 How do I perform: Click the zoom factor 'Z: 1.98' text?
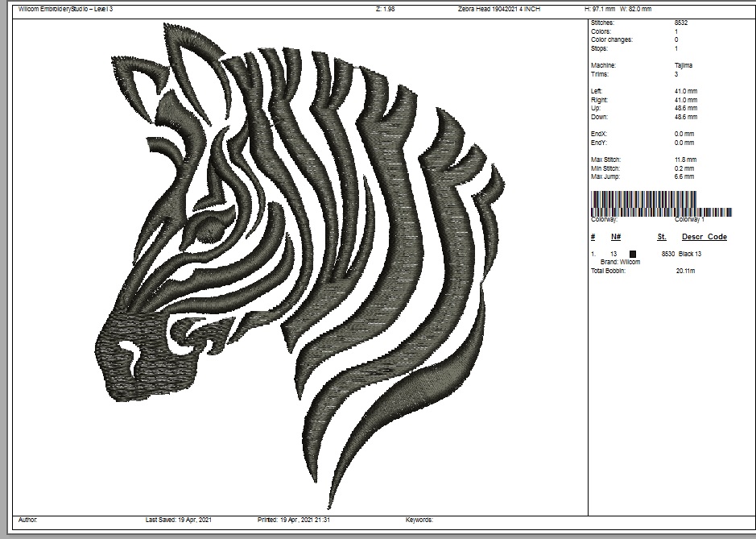(x=385, y=9)
